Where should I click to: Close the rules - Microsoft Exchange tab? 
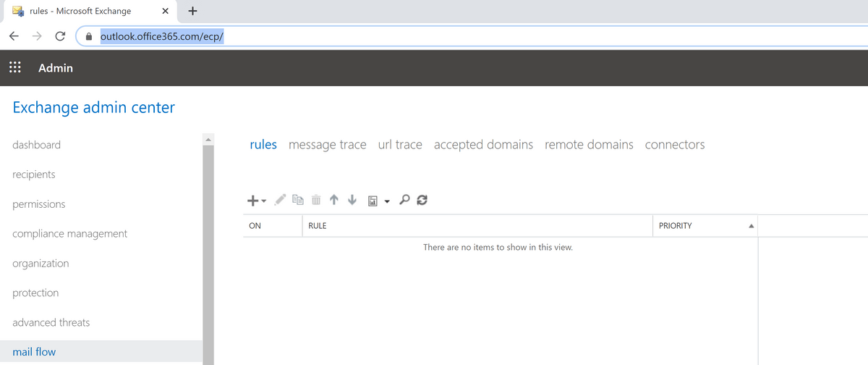click(165, 11)
